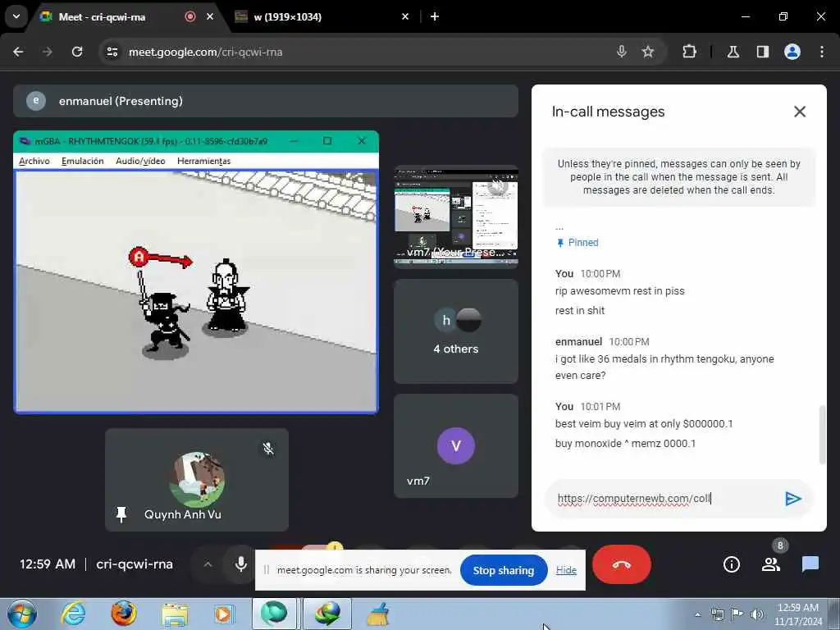Open the taskbar clock and date
This screenshot has width=840, height=630.
pyautogui.click(x=797, y=614)
